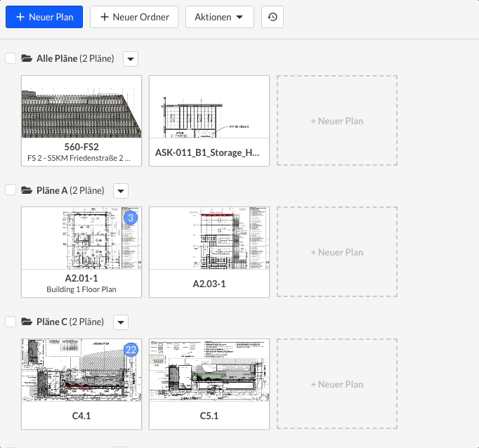Screen dimensions: 479x448
Task: Click the 'Building 1 Floor Plan' subtitle
Action: 81,289
